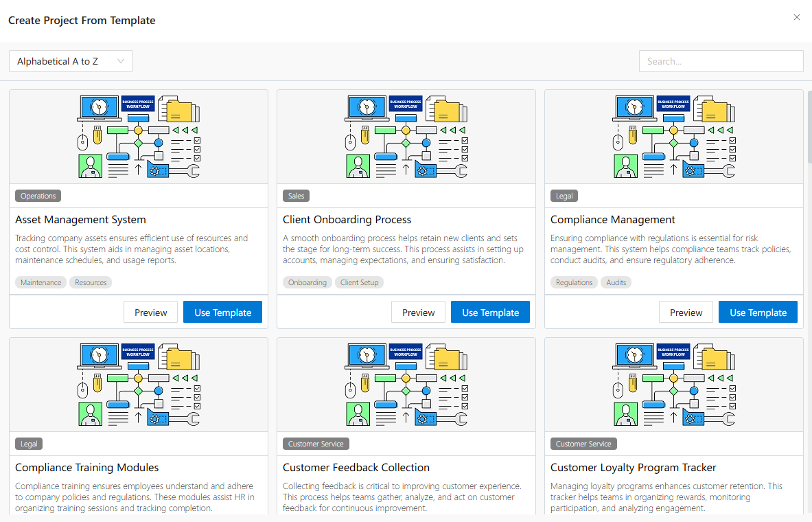Click the template list vertical scrollbar
This screenshot has width=812, height=522.
[x=809, y=127]
